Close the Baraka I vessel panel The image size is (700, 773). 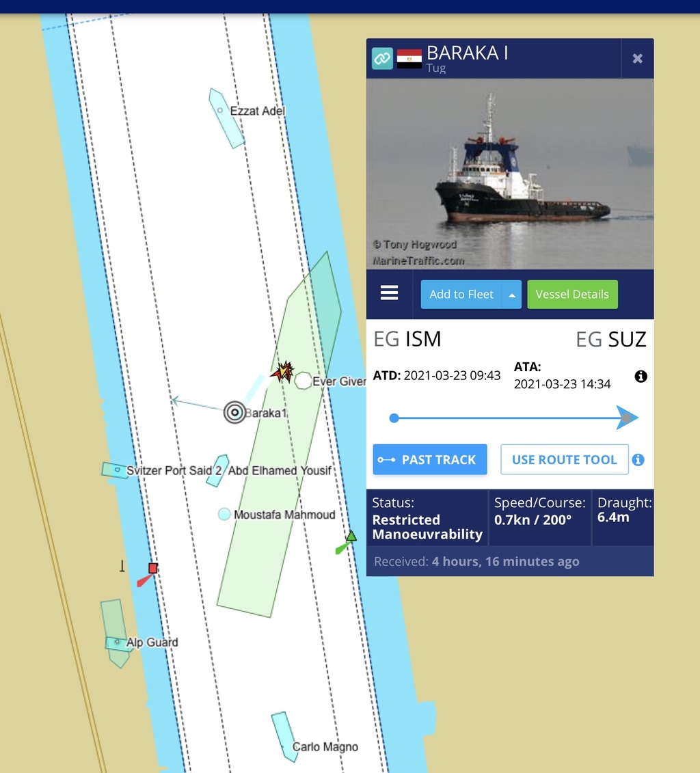pos(637,59)
